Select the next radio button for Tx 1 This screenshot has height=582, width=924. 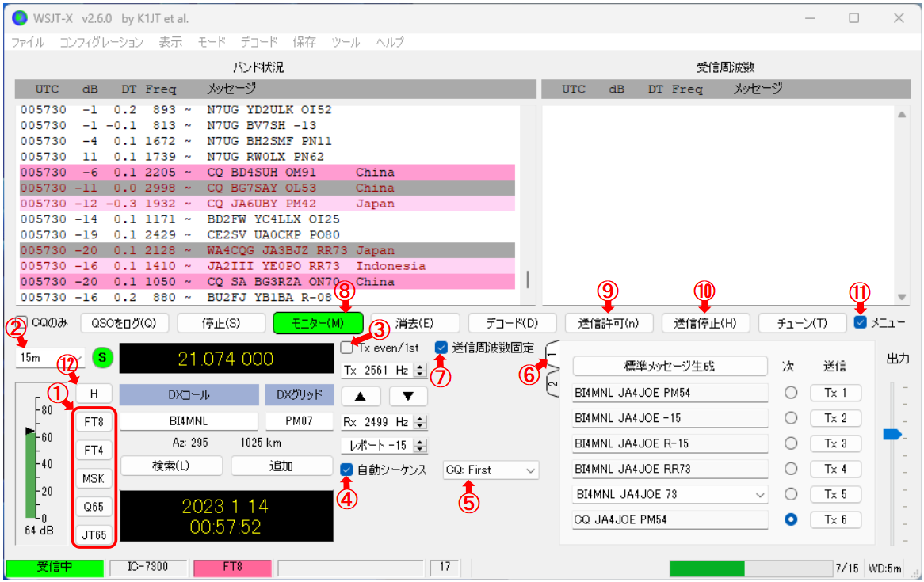[x=791, y=392]
